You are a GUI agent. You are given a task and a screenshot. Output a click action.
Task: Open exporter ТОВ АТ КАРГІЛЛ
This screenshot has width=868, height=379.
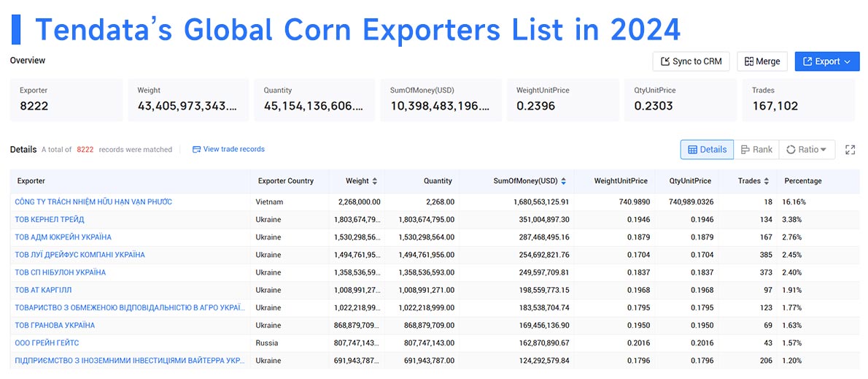[43, 290]
